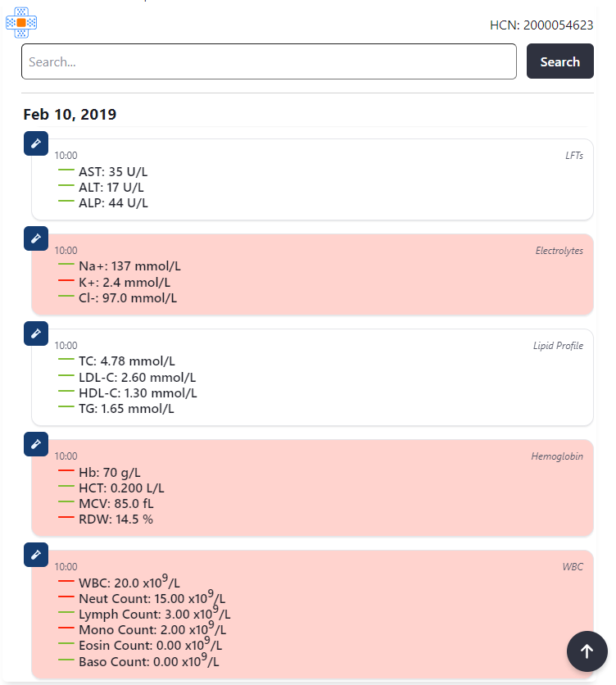Open the Lipid Profile panel label

[559, 346]
